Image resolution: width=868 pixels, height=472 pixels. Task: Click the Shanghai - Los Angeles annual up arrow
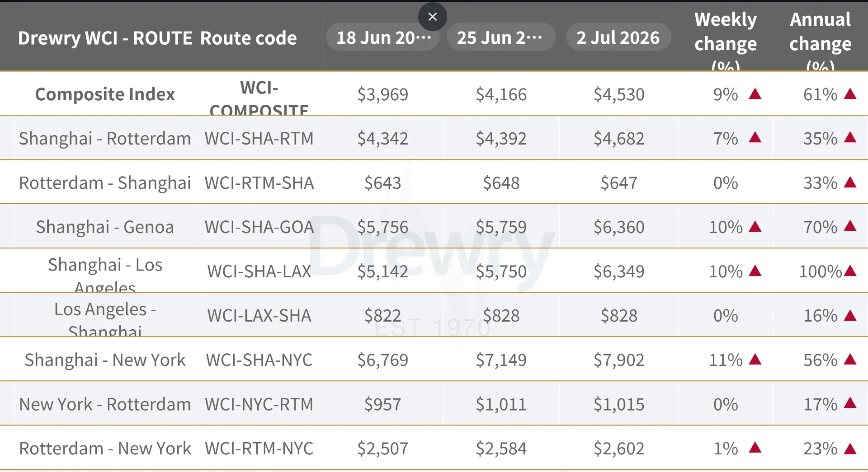(850, 271)
